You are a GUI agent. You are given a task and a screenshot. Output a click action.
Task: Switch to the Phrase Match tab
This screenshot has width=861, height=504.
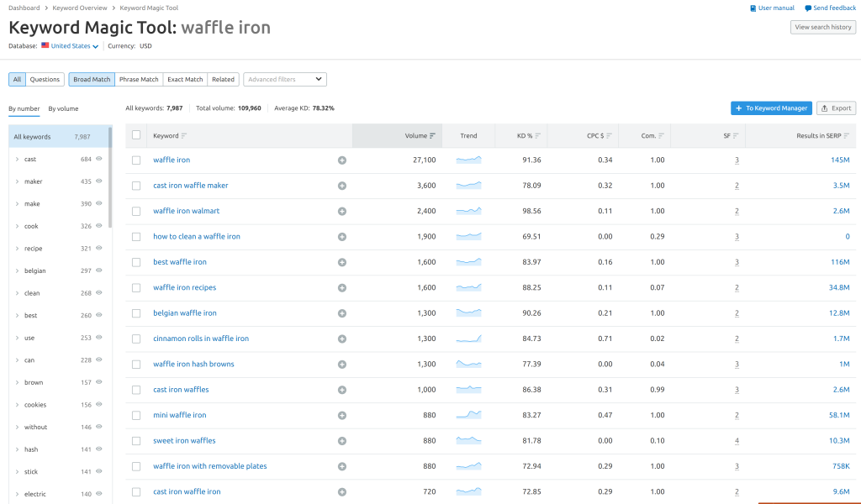click(139, 79)
